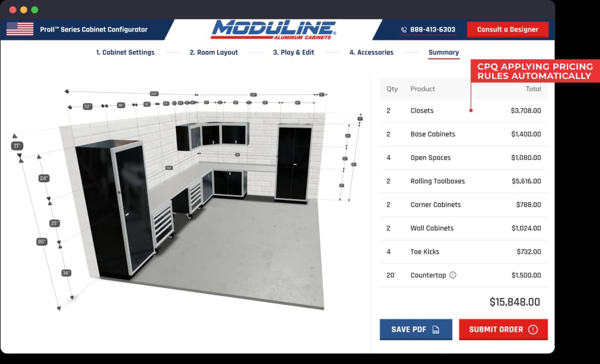Select the Closets product row
600x364 pixels.
point(464,110)
